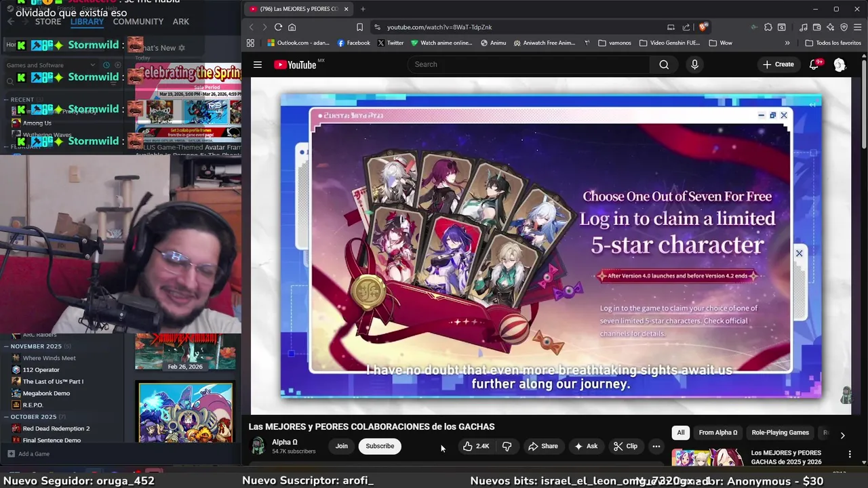The image size is (868, 488).
Task: Click the Create button on YouTube
Action: pos(778,64)
